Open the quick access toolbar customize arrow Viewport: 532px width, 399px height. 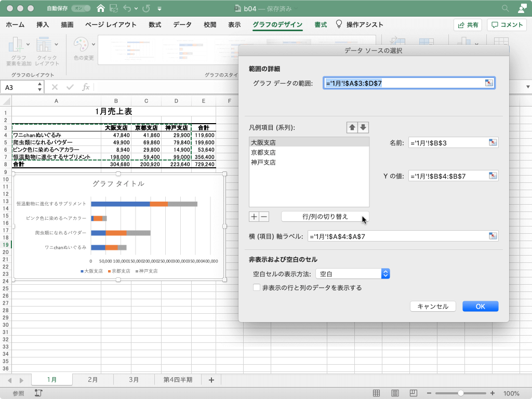[159, 9]
